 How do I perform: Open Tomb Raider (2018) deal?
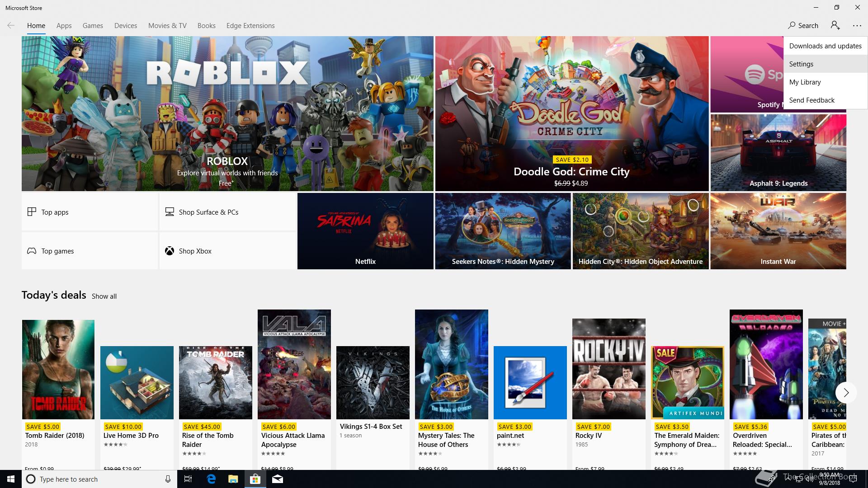[x=58, y=394]
